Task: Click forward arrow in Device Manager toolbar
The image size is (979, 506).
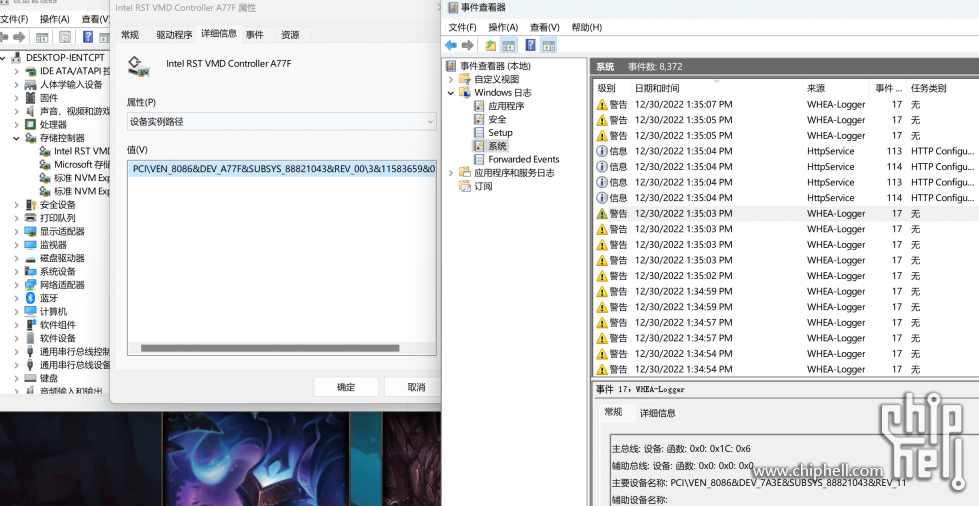Action: tap(19, 37)
